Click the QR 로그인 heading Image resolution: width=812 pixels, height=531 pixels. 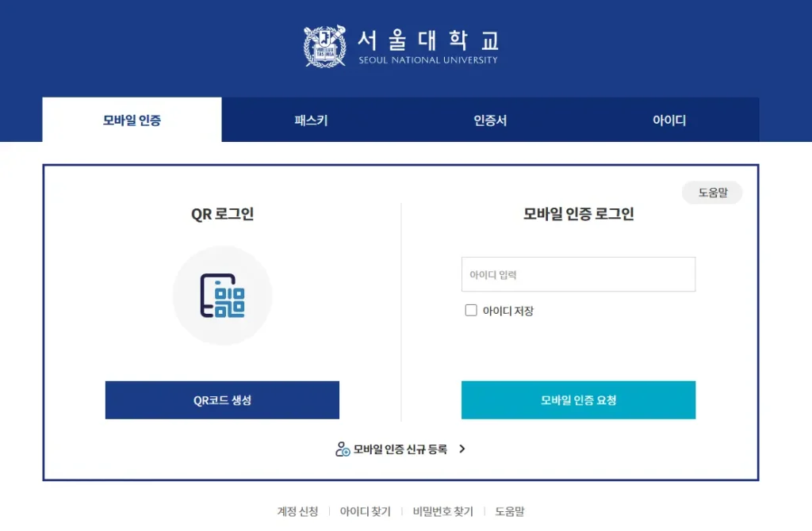pyautogui.click(x=222, y=214)
